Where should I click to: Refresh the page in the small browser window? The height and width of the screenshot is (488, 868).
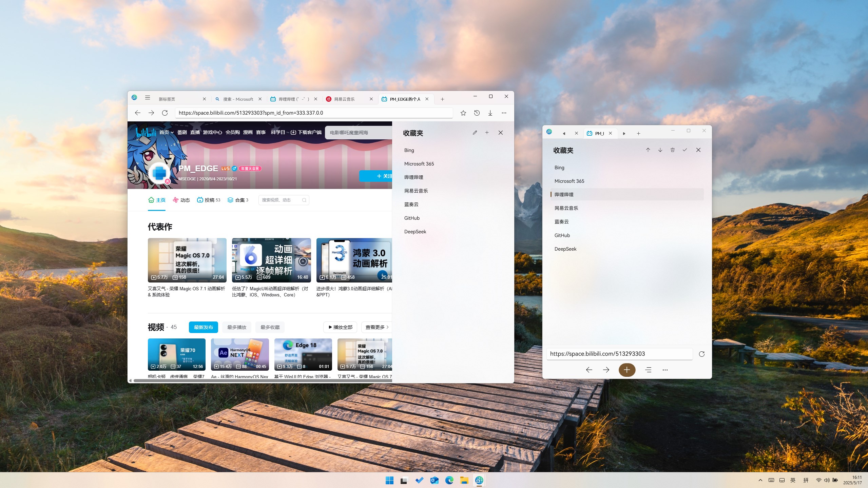[702, 354]
